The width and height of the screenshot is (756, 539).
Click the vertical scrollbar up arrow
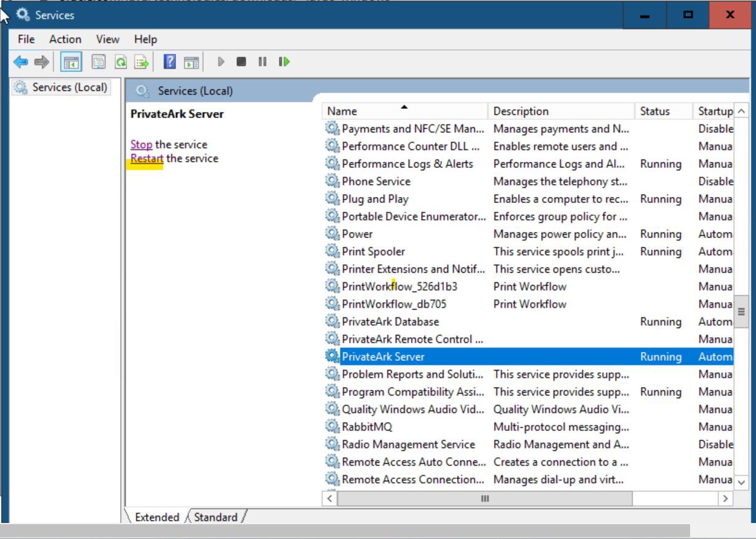click(741, 111)
